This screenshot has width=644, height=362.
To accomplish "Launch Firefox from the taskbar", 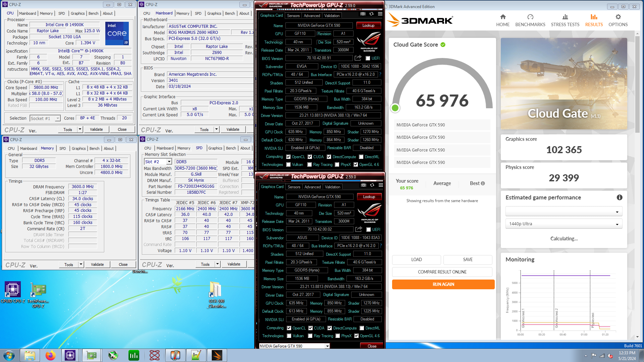I will click(50, 355).
